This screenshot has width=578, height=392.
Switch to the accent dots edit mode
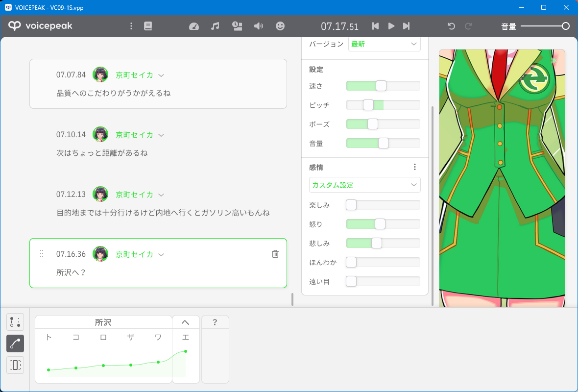[15, 322]
